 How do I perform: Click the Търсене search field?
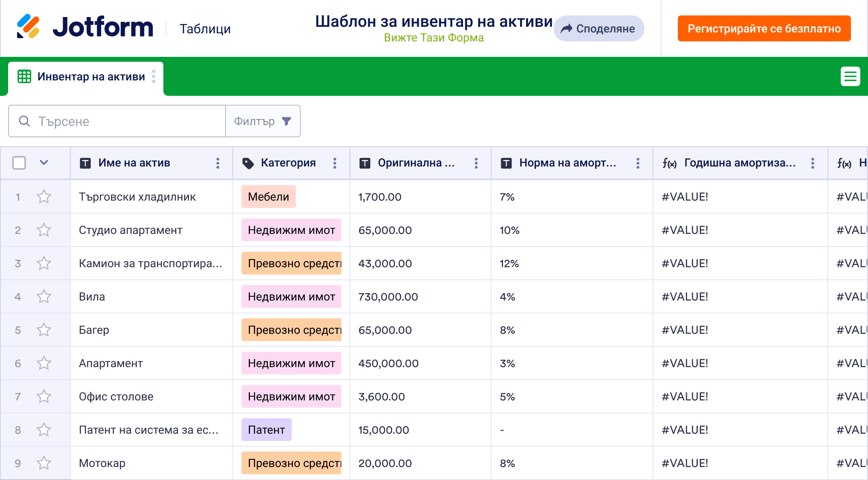[122, 121]
